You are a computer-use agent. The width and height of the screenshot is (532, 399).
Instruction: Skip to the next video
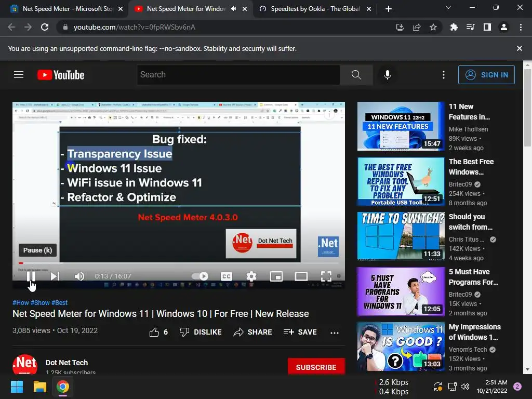click(55, 276)
